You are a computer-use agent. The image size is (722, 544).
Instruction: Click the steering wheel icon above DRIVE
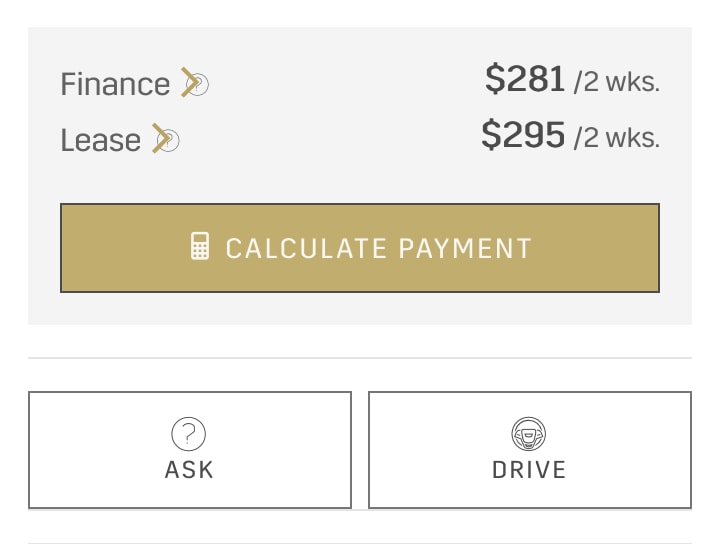[529, 434]
